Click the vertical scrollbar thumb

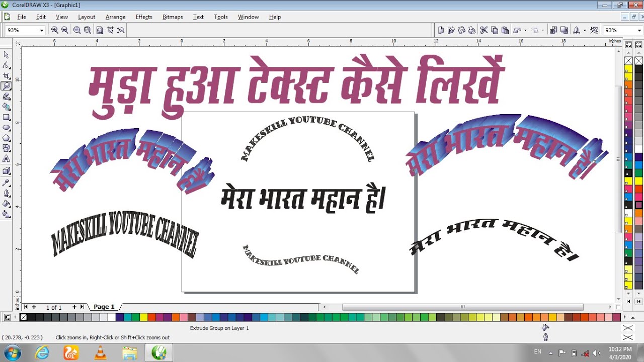(x=618, y=159)
